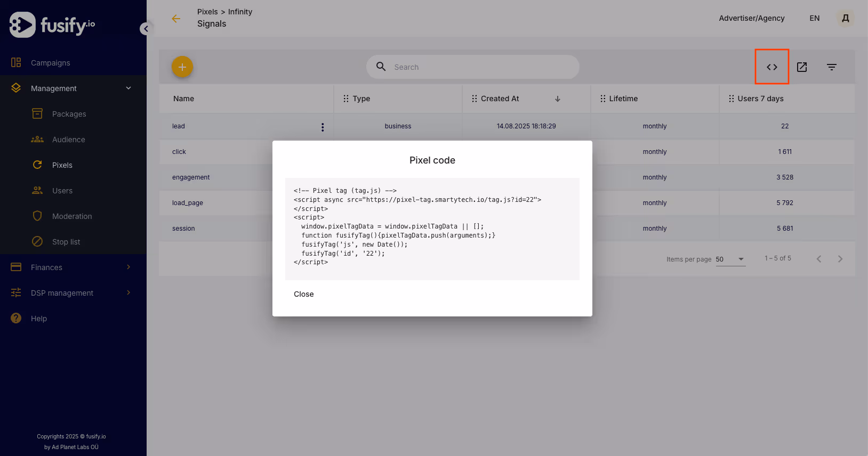The image size is (868, 456).
Task: Click the Stop list block icon
Action: point(37,241)
